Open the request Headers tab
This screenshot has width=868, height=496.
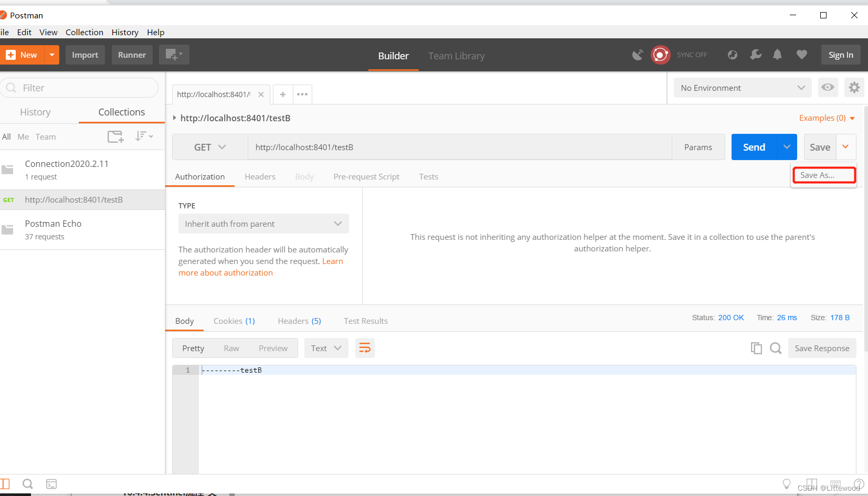click(260, 177)
